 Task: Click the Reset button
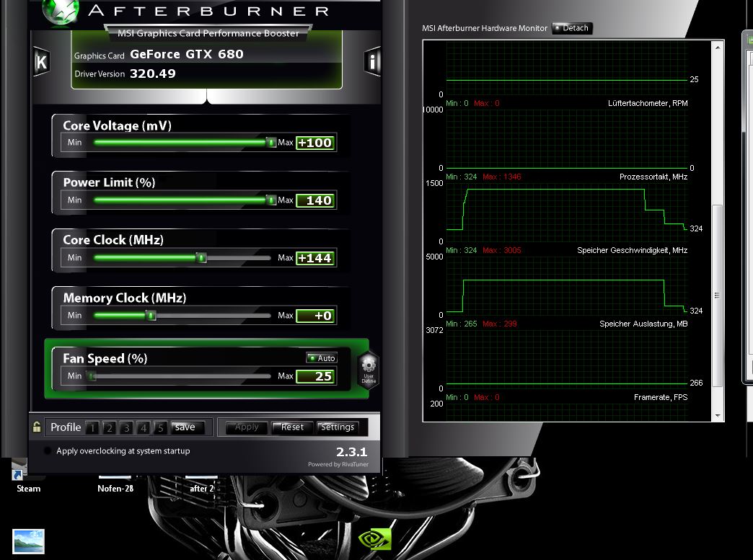292,427
